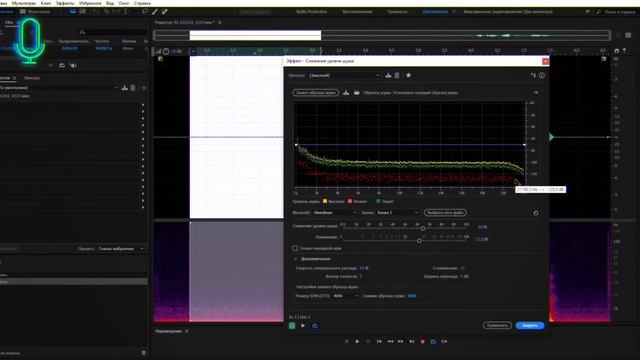Play in the main transport bar
This screenshot has width=640, height=360.
click(357, 341)
